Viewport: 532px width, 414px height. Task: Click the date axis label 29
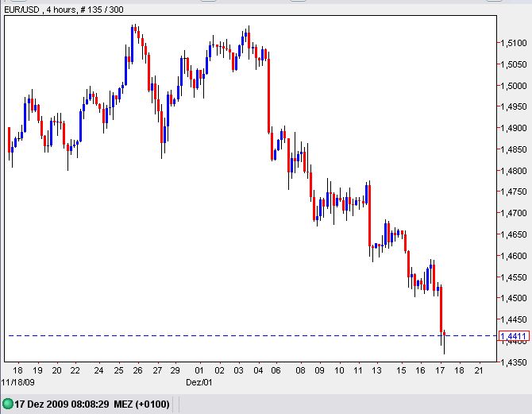point(175,370)
